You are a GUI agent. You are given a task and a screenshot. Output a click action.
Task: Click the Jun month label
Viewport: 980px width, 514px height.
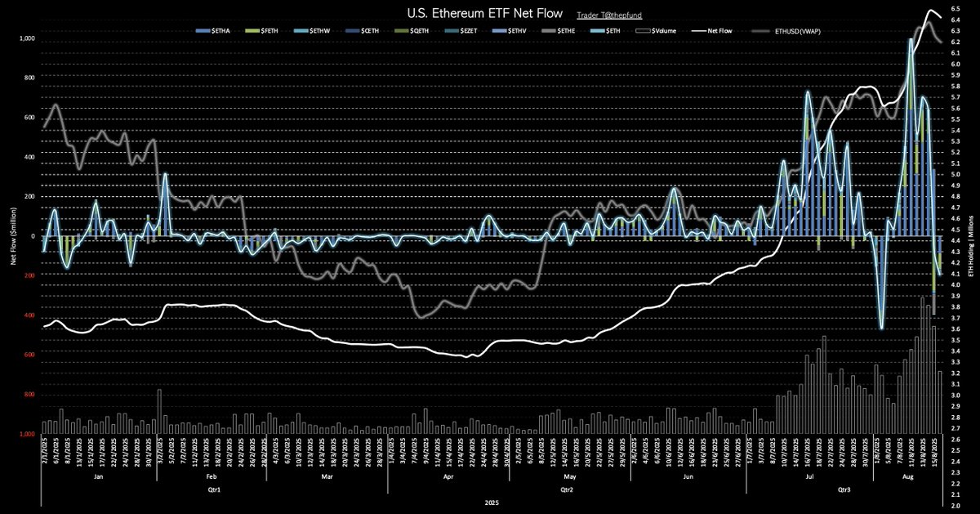[x=688, y=476]
